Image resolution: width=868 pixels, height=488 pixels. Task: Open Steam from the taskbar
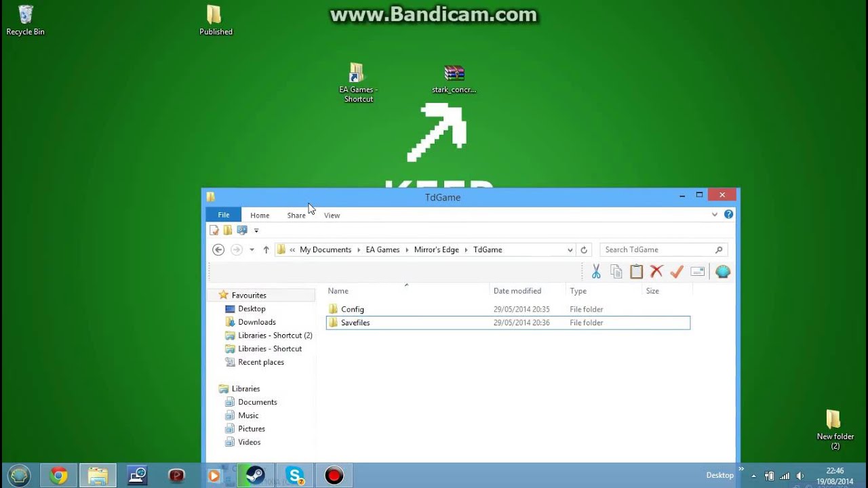pos(255,476)
